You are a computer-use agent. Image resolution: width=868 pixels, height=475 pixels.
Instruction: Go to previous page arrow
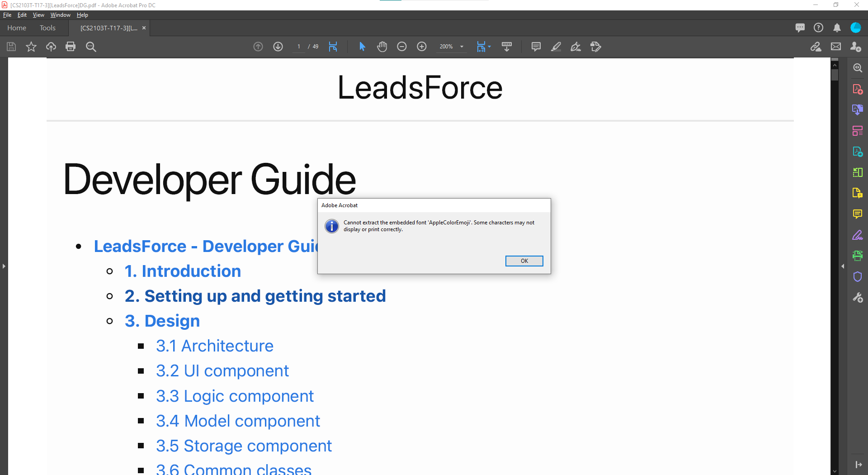(258, 47)
